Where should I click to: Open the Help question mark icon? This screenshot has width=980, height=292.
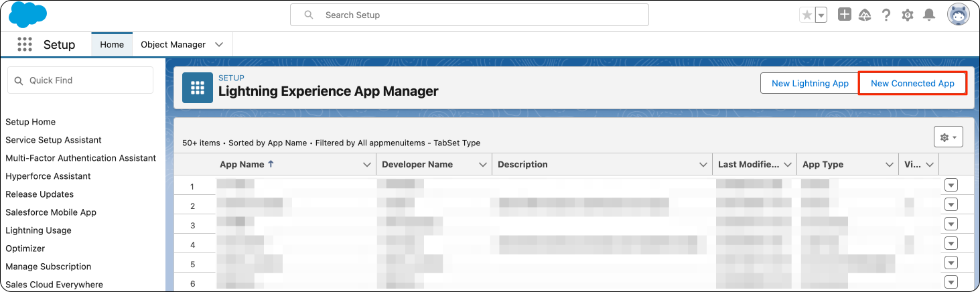click(886, 14)
